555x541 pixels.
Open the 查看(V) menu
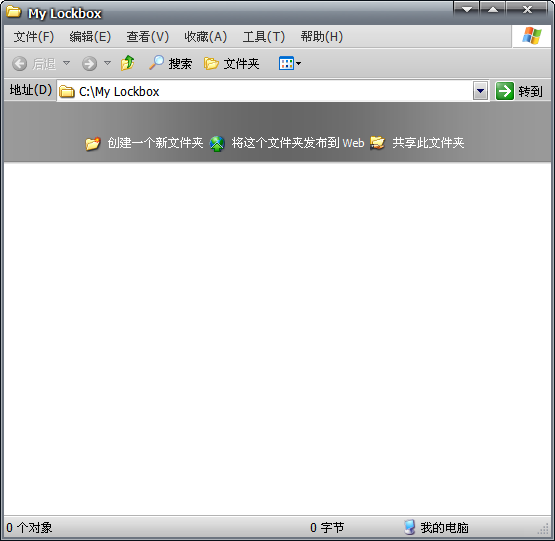pyautogui.click(x=148, y=36)
